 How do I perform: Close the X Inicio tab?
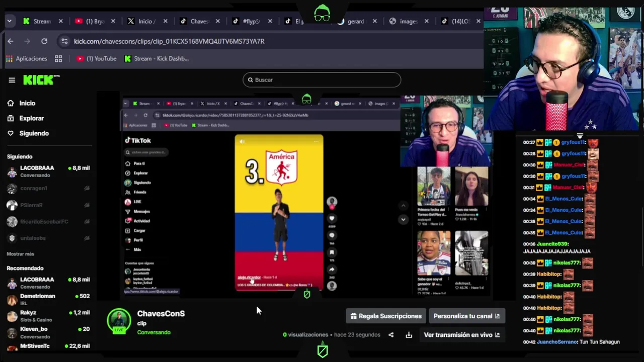coord(166,21)
